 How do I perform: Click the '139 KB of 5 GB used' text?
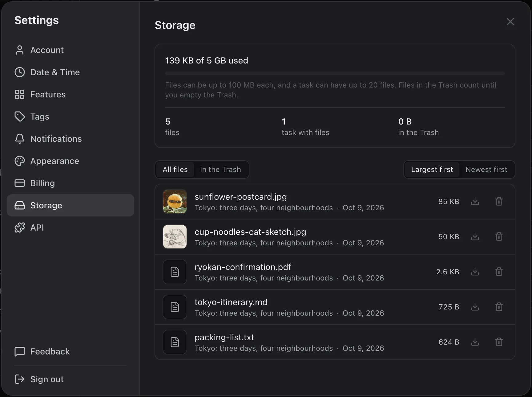[207, 60]
